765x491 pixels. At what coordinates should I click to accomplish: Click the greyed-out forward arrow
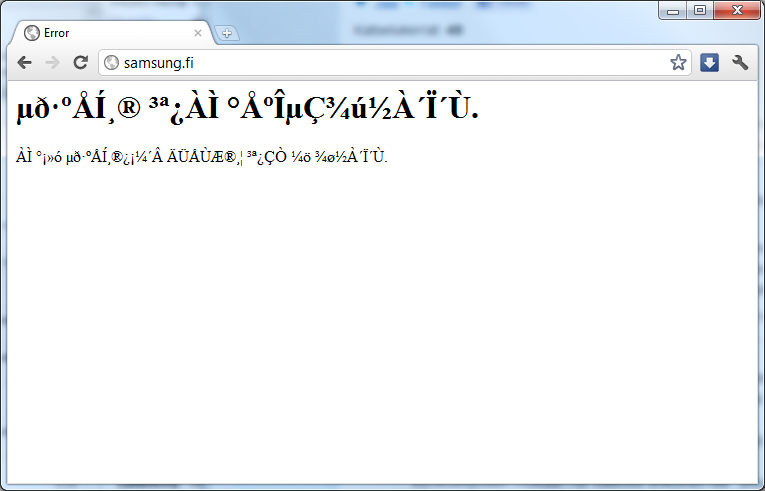[x=53, y=63]
